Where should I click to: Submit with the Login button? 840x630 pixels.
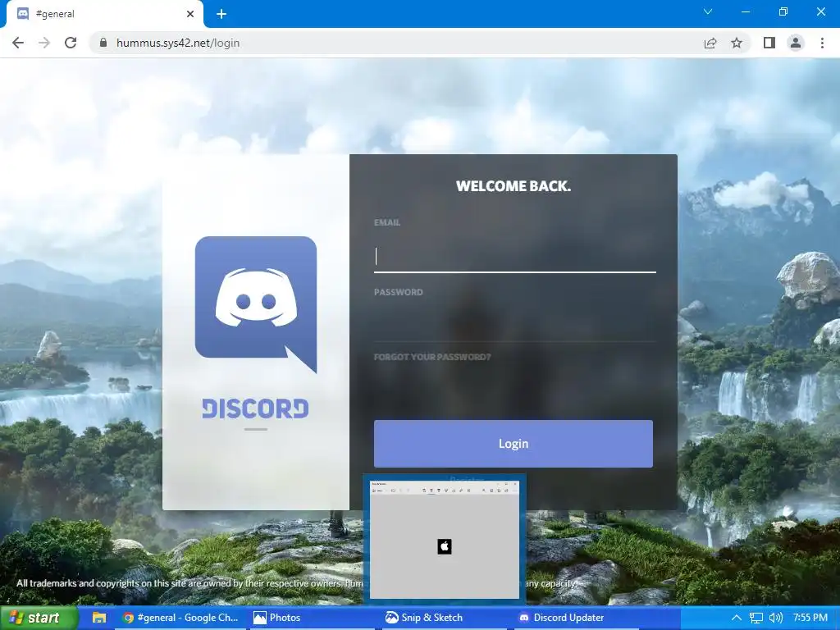point(514,444)
